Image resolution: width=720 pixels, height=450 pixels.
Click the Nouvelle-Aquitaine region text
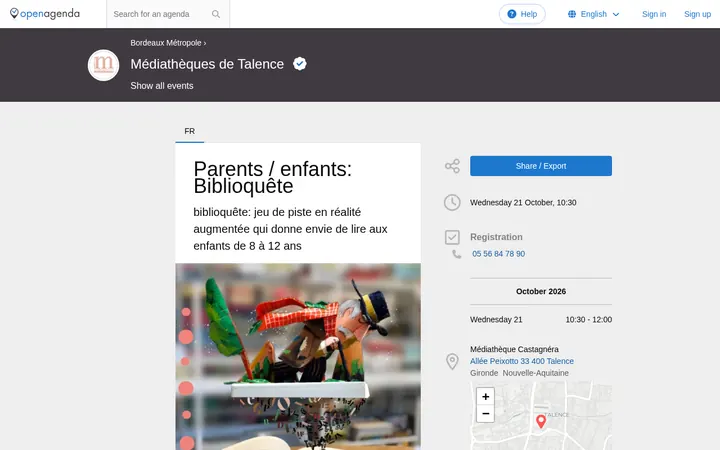tap(535, 373)
